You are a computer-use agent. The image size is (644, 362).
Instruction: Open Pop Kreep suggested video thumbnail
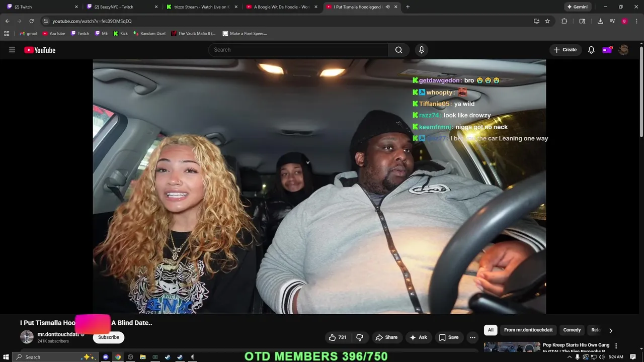(x=512, y=348)
